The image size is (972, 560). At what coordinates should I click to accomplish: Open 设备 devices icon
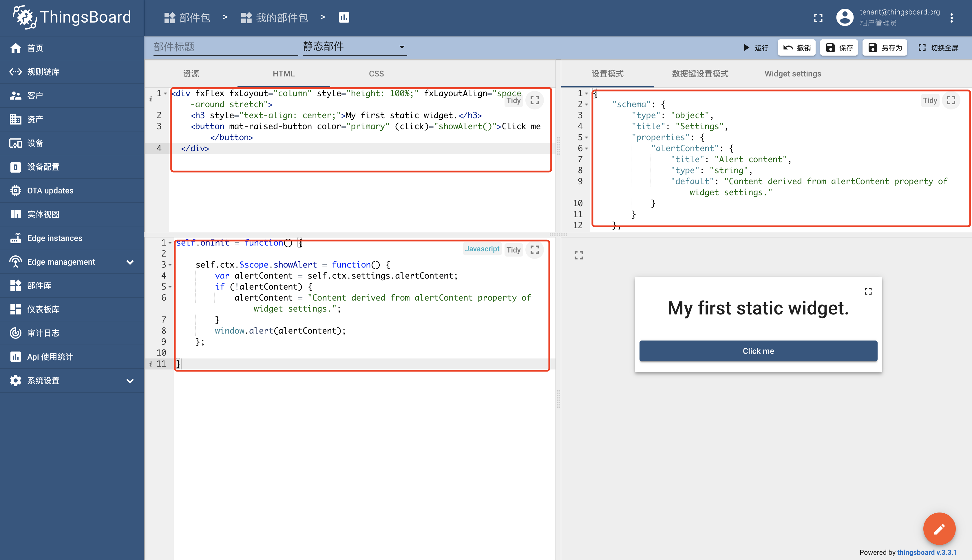[15, 143]
